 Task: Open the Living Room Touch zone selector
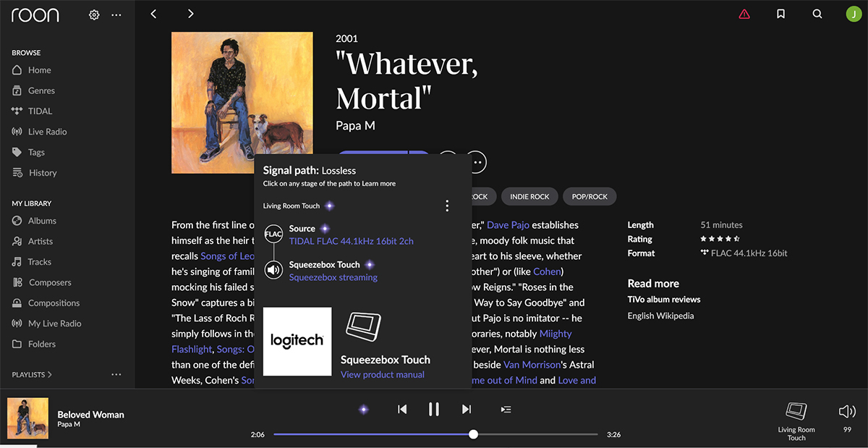[796, 421]
